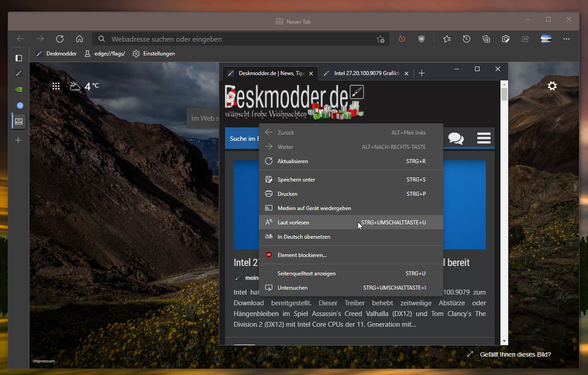Select the blue circle vertical tab
588x375 pixels.
(20, 105)
